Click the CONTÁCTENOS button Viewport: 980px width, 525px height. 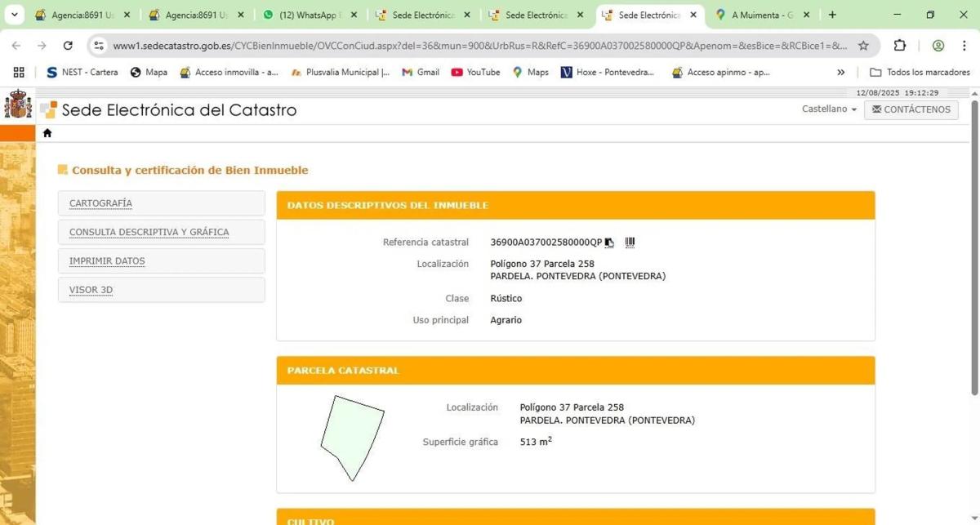[x=911, y=109]
